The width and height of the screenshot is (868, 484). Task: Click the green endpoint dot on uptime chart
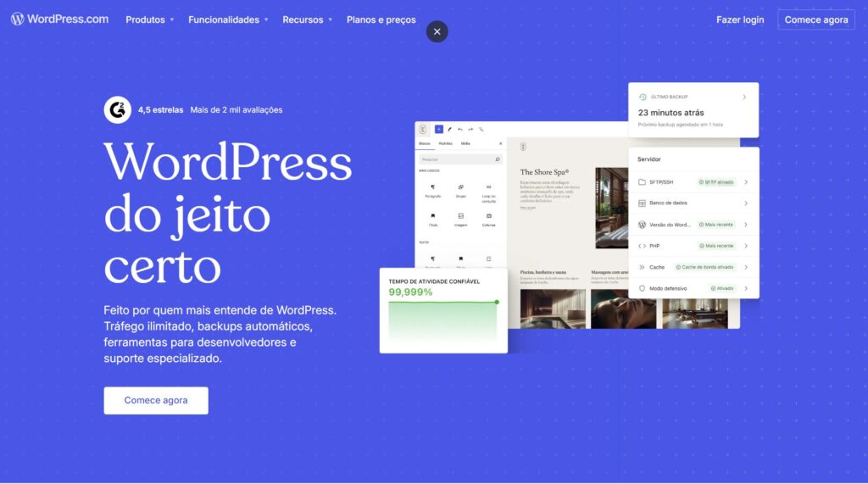497,302
